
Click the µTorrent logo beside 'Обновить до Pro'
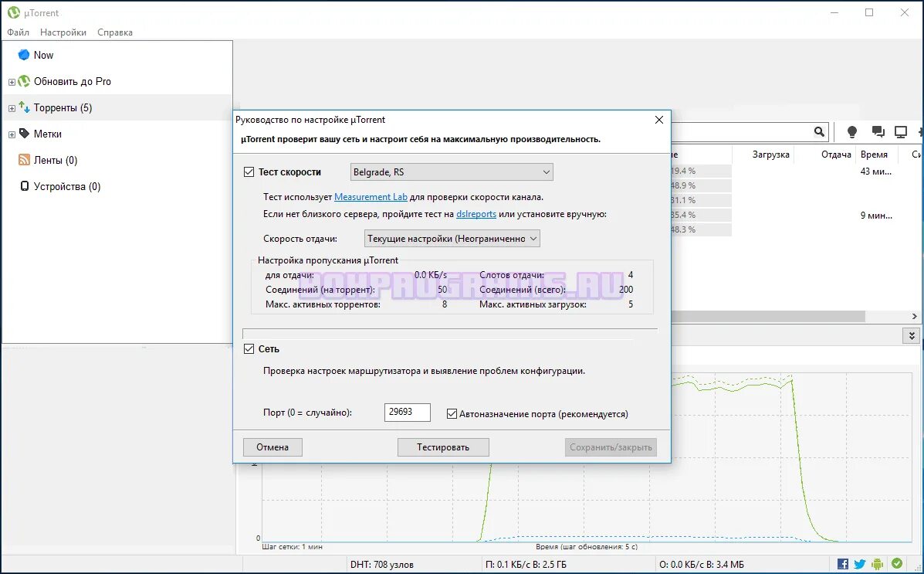(24, 81)
